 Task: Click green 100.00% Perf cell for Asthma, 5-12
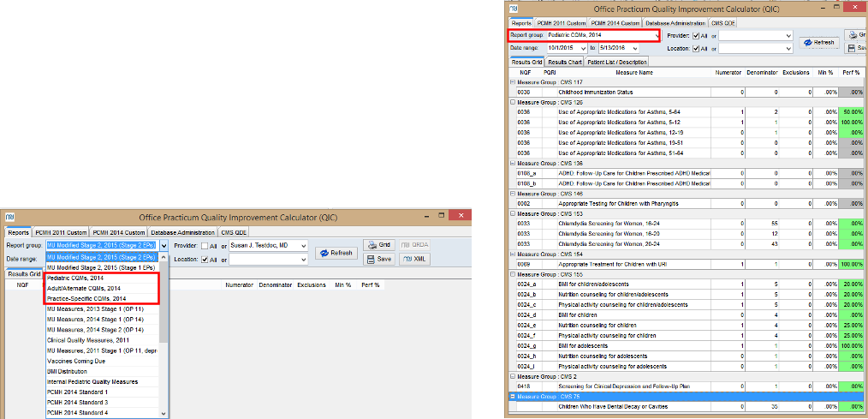click(853, 122)
